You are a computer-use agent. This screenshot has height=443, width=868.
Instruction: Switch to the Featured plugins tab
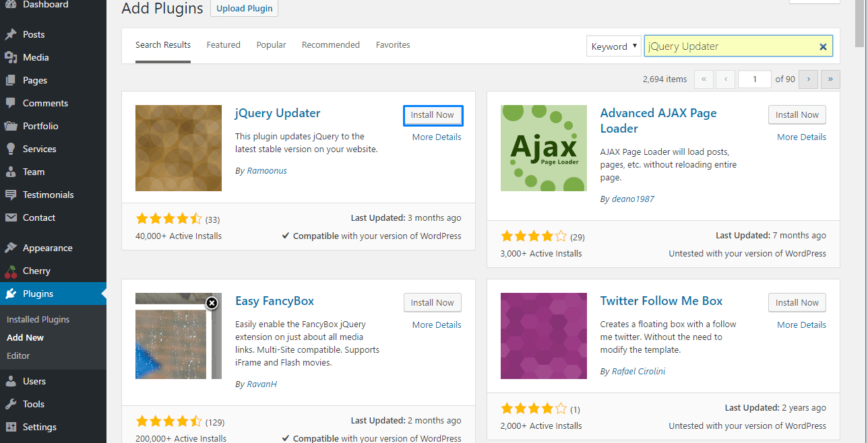[x=223, y=44]
